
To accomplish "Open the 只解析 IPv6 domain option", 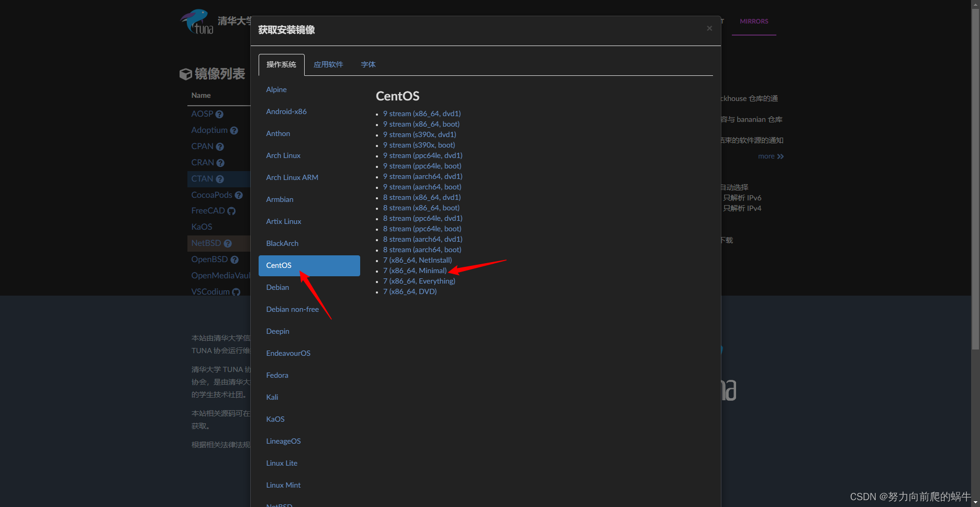I will 742,198.
